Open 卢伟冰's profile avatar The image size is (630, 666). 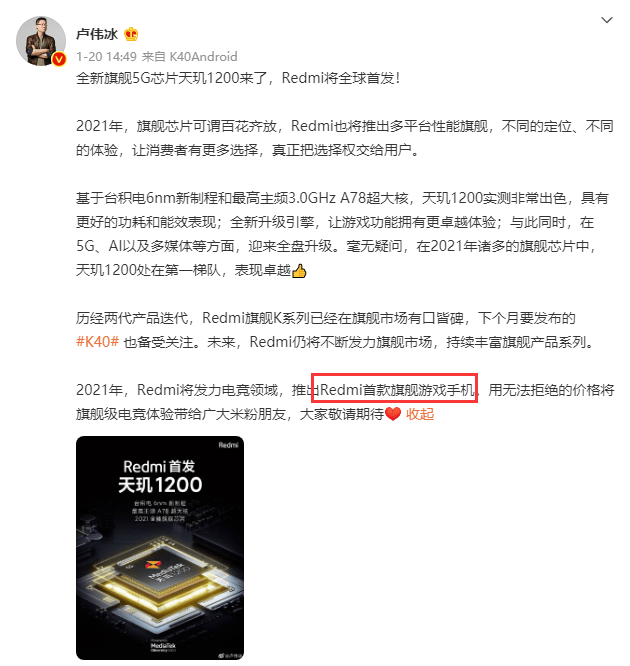(x=41, y=41)
